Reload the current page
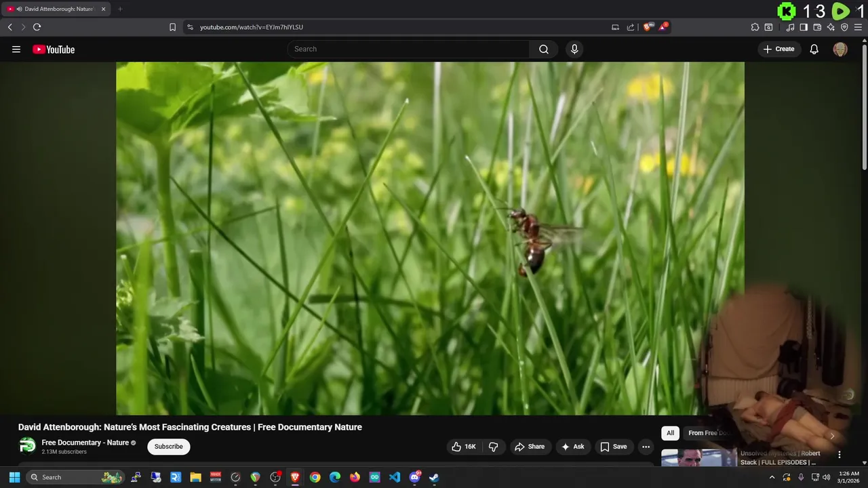The height and width of the screenshot is (488, 868). pyautogui.click(x=37, y=27)
